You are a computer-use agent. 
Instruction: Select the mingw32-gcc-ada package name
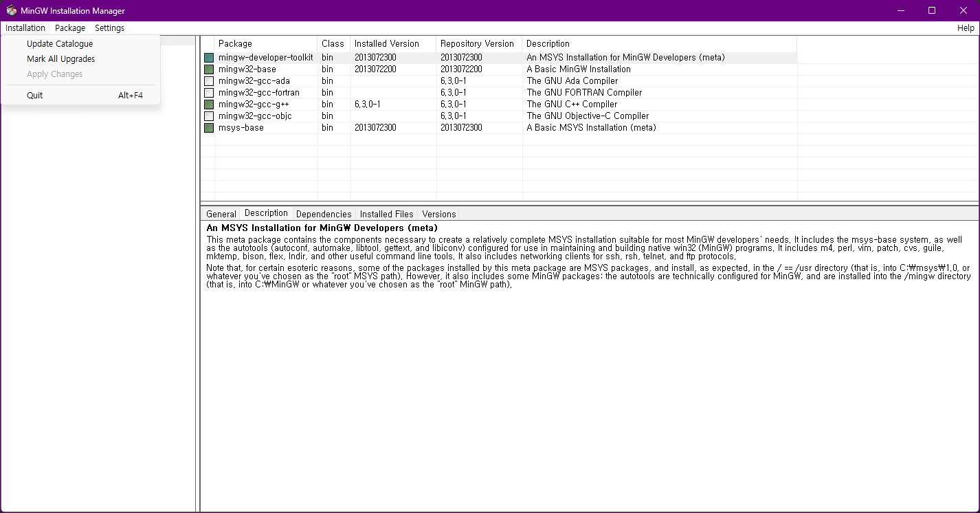tap(254, 81)
